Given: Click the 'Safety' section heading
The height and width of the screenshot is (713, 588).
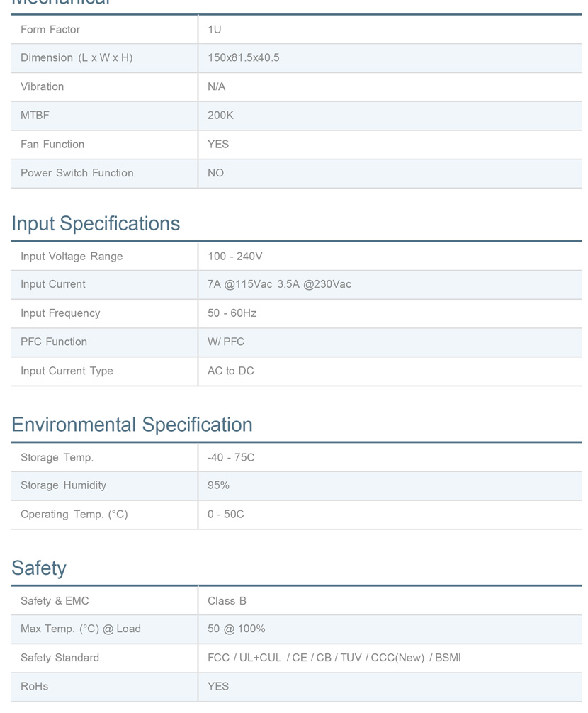Looking at the screenshot, I should click(39, 568).
